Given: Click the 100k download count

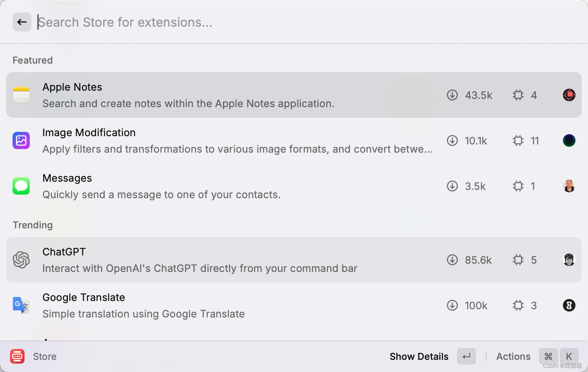Looking at the screenshot, I should pos(476,306).
